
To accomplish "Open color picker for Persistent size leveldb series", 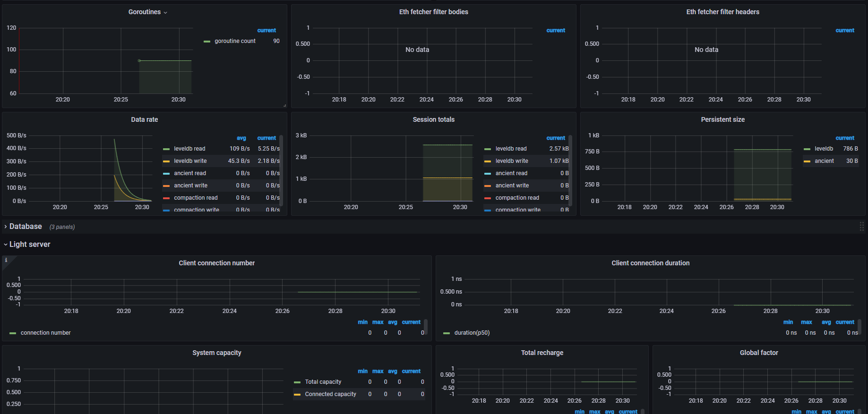I will coord(807,149).
